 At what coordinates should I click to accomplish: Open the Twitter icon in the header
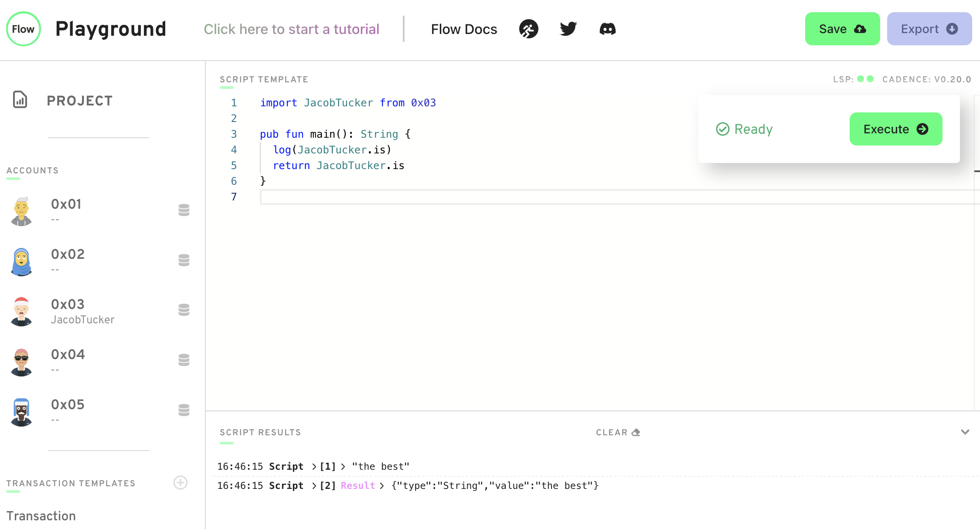point(568,29)
